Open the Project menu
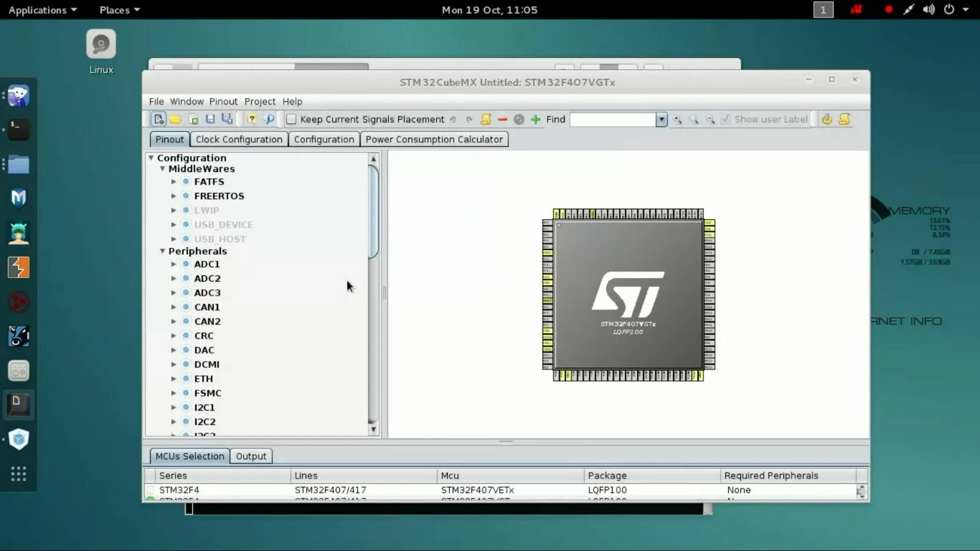 (260, 102)
